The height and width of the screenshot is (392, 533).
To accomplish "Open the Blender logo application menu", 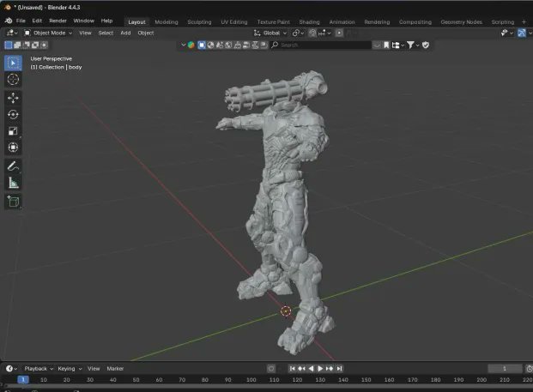I will pyautogui.click(x=9, y=21).
